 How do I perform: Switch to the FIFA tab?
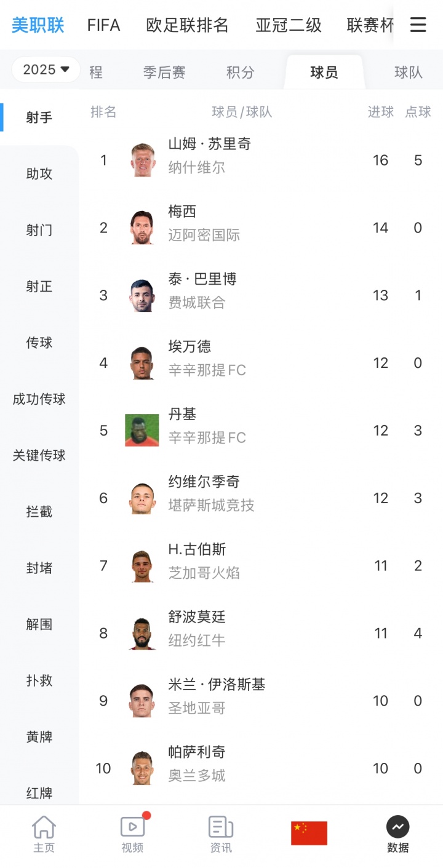pos(103,25)
